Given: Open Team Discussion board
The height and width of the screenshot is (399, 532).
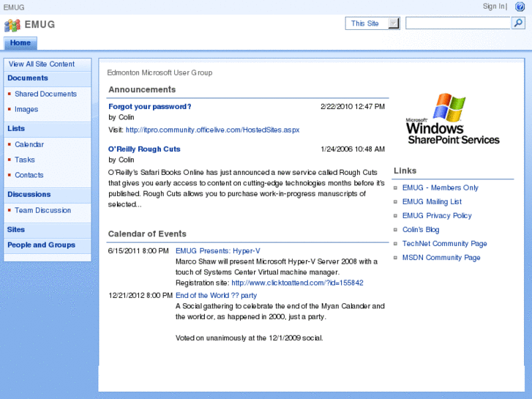Looking at the screenshot, I should [x=42, y=211].
